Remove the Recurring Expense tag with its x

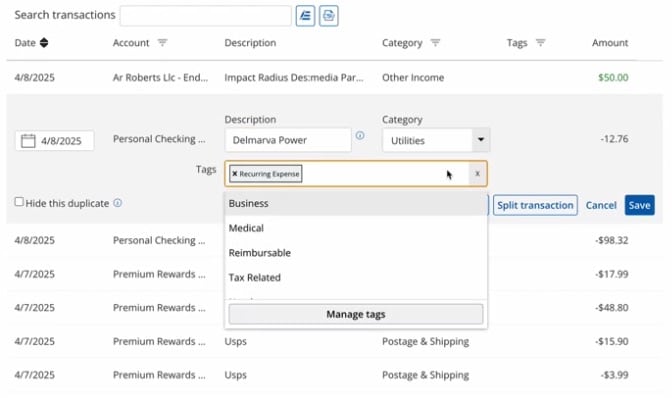[234, 174]
